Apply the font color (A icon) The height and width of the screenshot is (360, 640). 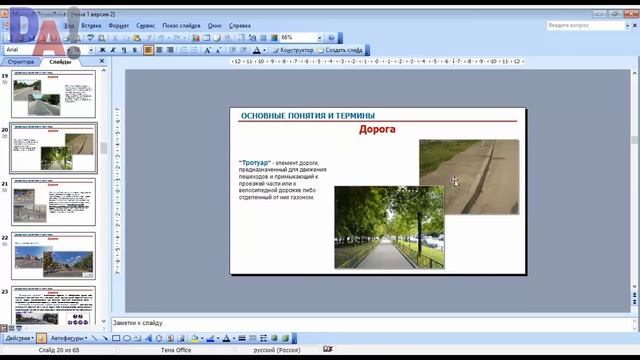point(256,50)
